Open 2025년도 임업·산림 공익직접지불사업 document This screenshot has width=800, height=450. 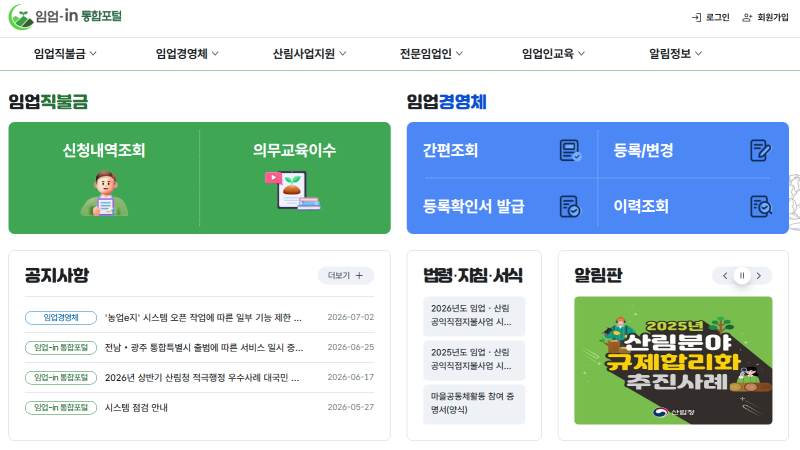tap(474, 360)
